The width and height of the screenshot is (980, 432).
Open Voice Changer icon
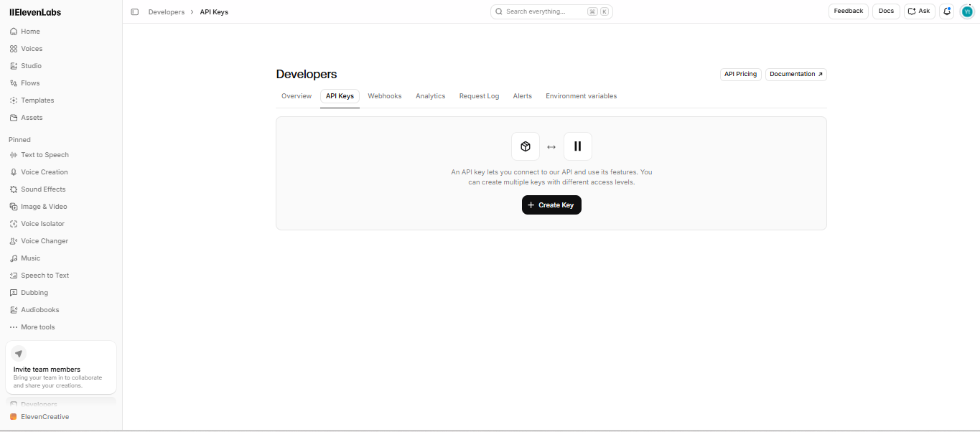coord(14,241)
